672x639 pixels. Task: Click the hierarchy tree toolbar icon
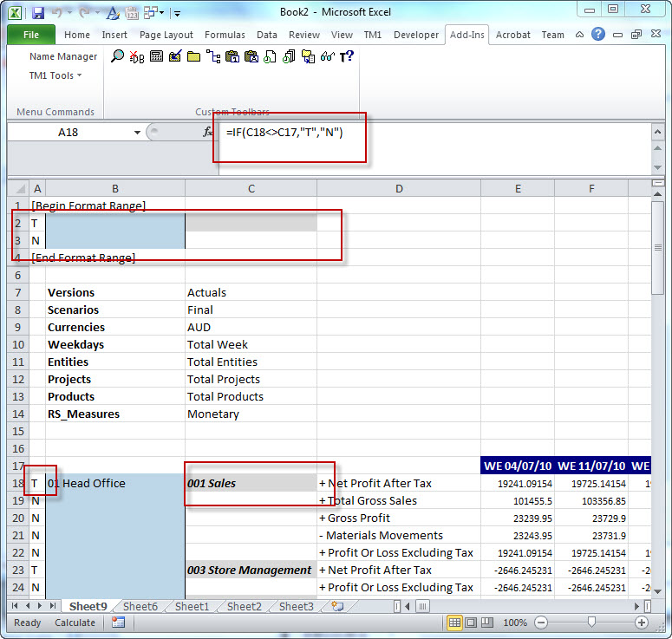(213, 56)
